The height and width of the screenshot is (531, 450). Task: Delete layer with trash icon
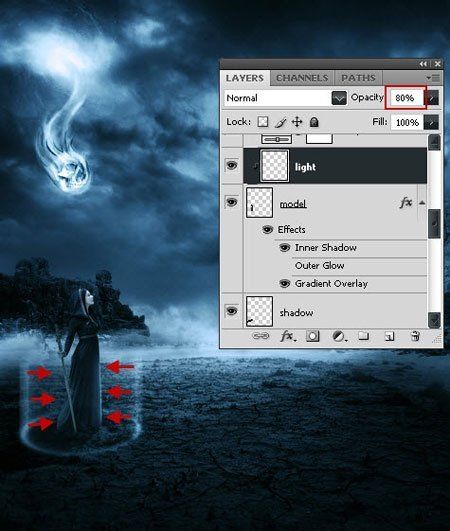(x=415, y=336)
